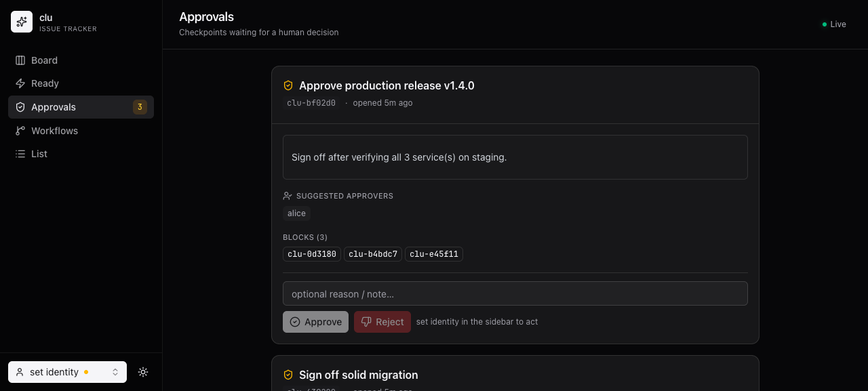Click the SUGGESTED APPROVERS label
This screenshot has width=868, height=391.
click(344, 196)
